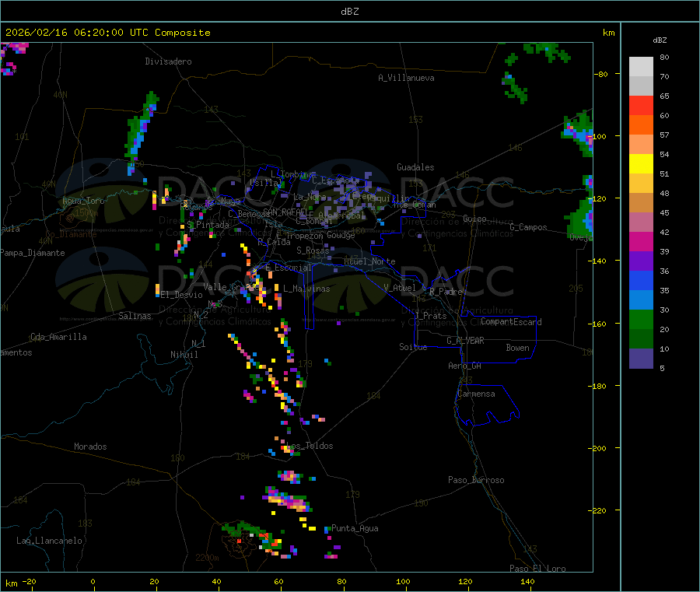The height and width of the screenshot is (592, 700).
Task: Click the 'Divisadero' map label
Action: [168, 61]
